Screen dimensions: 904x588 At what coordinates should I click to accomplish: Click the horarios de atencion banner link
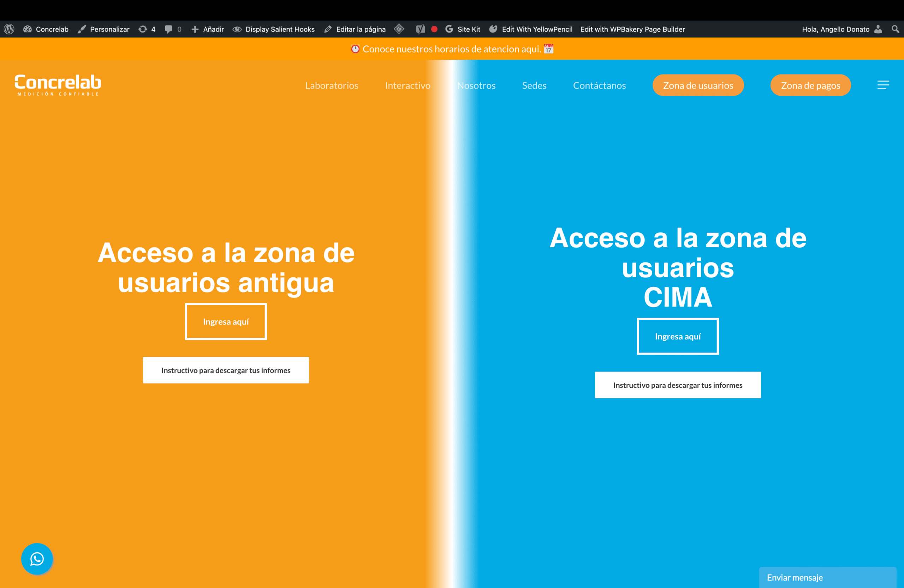pyautogui.click(x=452, y=49)
